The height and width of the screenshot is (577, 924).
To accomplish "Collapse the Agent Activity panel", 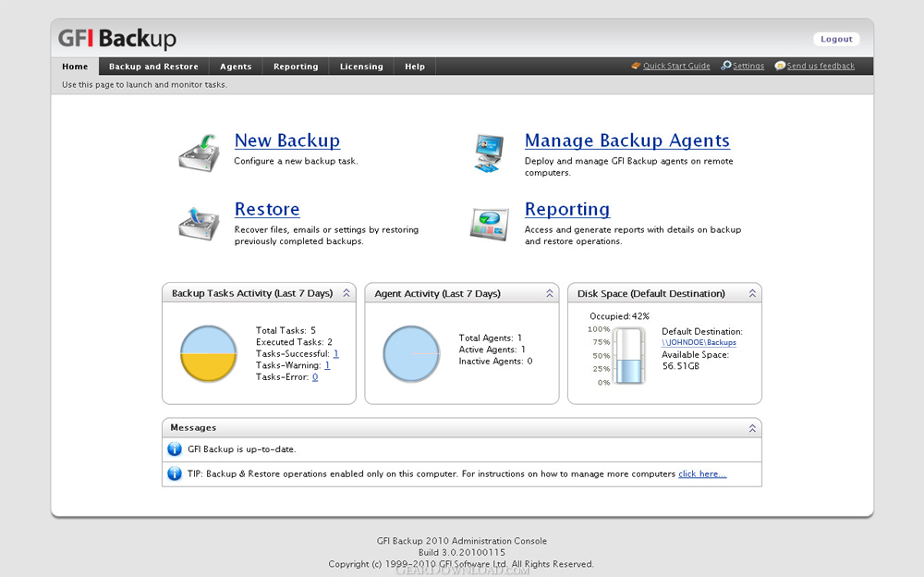I will pos(550,293).
